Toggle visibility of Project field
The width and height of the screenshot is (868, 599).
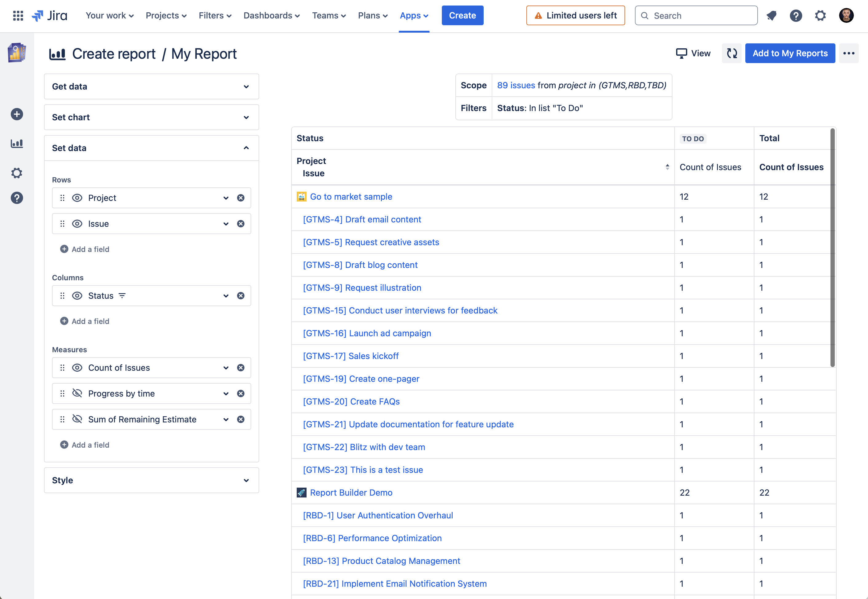pos(77,198)
